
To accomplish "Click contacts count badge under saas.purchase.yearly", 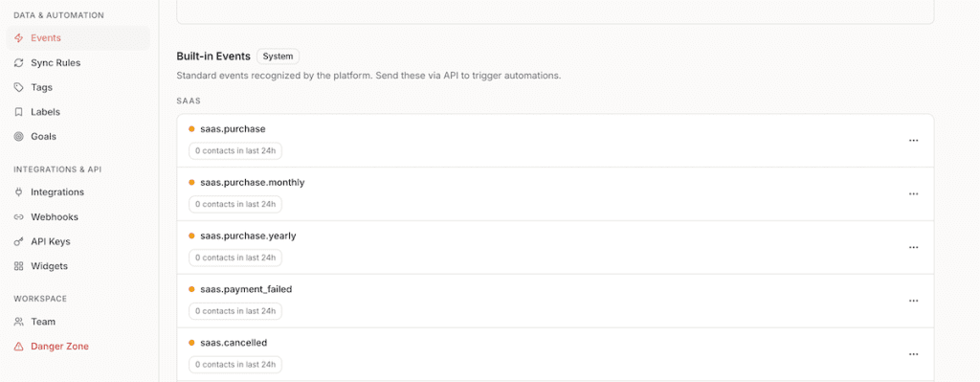I will click(235, 258).
